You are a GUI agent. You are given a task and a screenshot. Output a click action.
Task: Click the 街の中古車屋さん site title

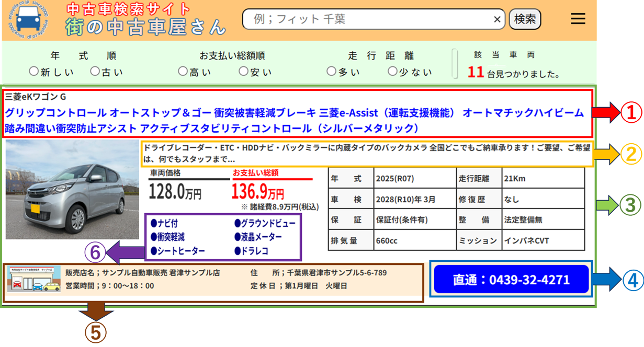coord(145,26)
